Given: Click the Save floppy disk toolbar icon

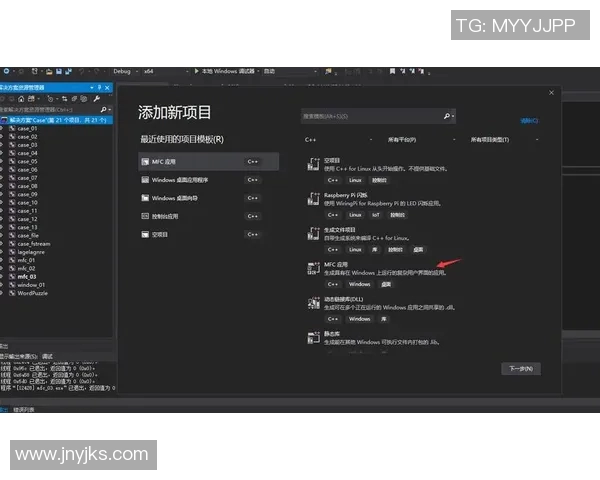Looking at the screenshot, I should pos(59,72).
